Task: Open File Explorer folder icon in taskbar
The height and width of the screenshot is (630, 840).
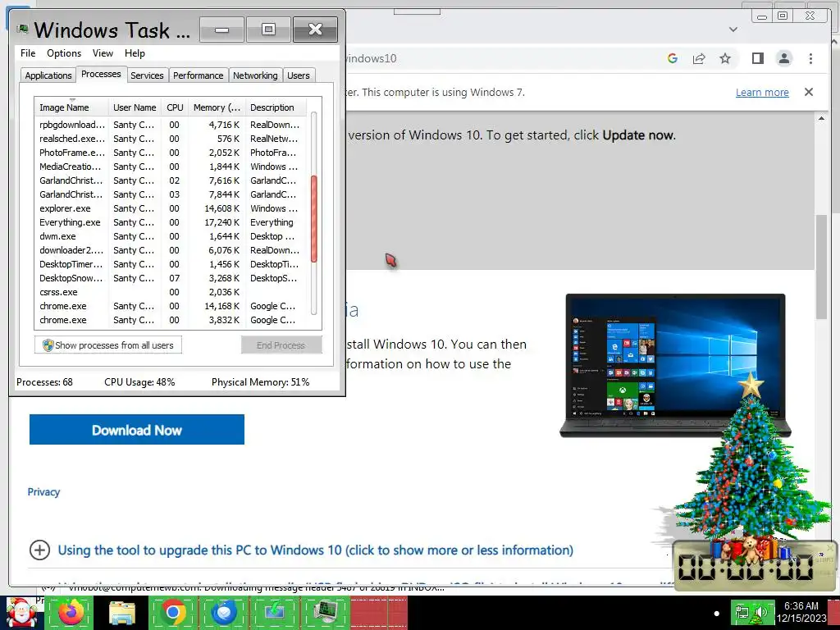Action: pos(123,612)
